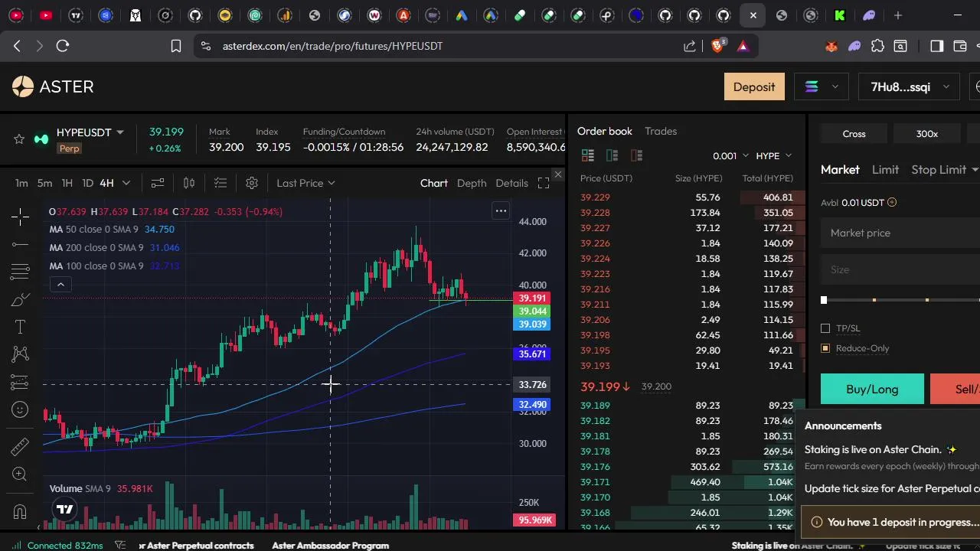This screenshot has height=551, width=980.
Task: Collapse the chart indicator legend arrow
Action: tap(60, 284)
